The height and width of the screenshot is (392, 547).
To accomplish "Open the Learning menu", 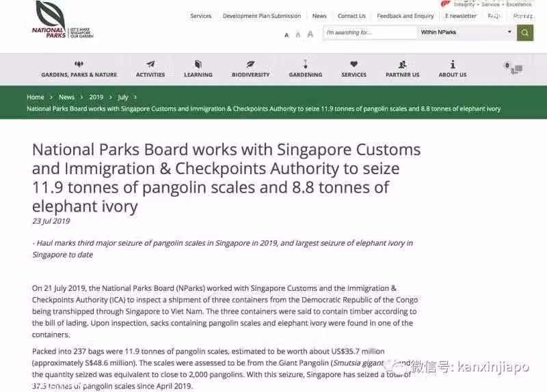I will pyautogui.click(x=198, y=74).
